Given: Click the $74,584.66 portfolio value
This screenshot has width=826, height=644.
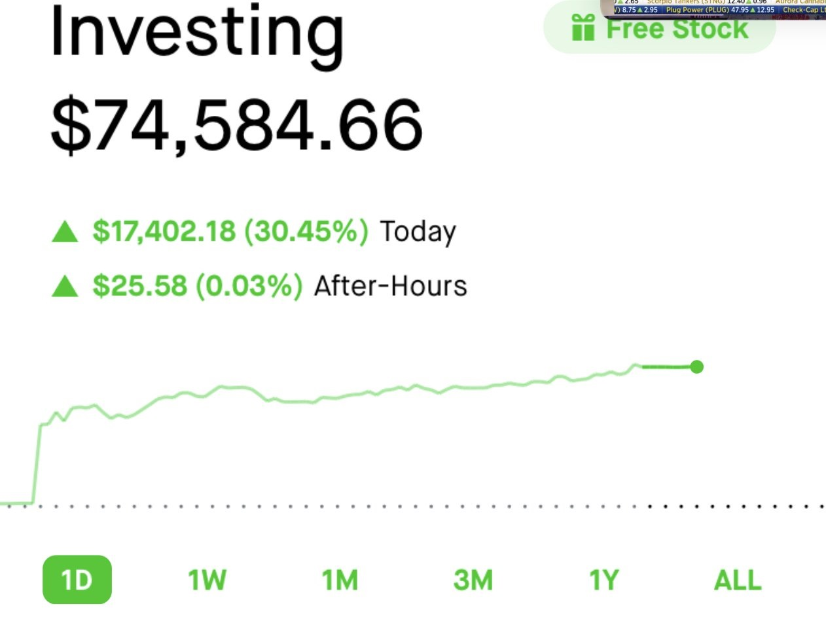Looking at the screenshot, I should pos(236,126).
